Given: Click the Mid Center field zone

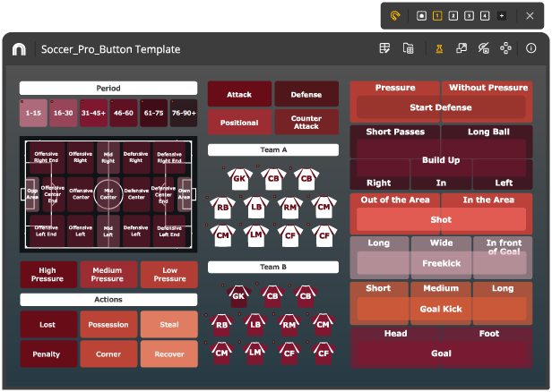Looking at the screenshot, I should (108, 192).
